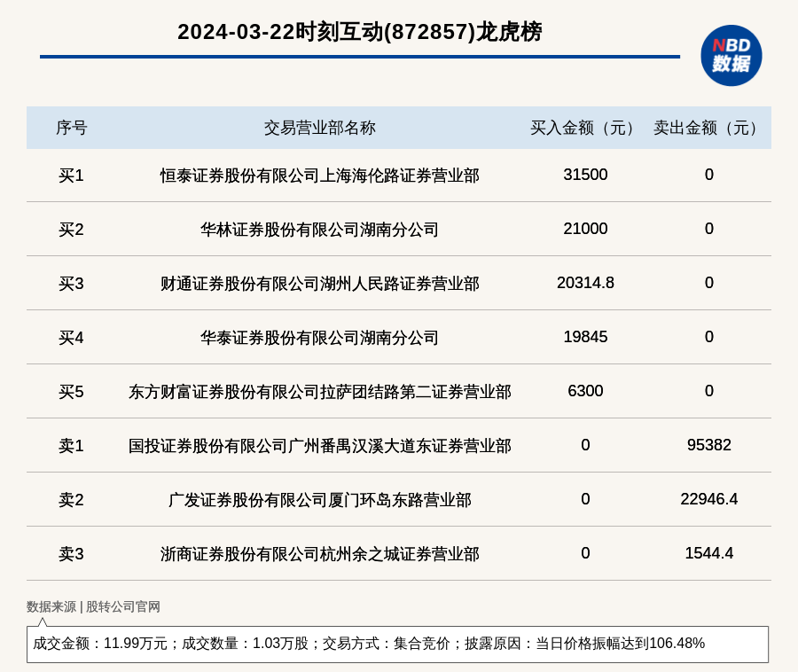Select the 买2 row label

71,230
